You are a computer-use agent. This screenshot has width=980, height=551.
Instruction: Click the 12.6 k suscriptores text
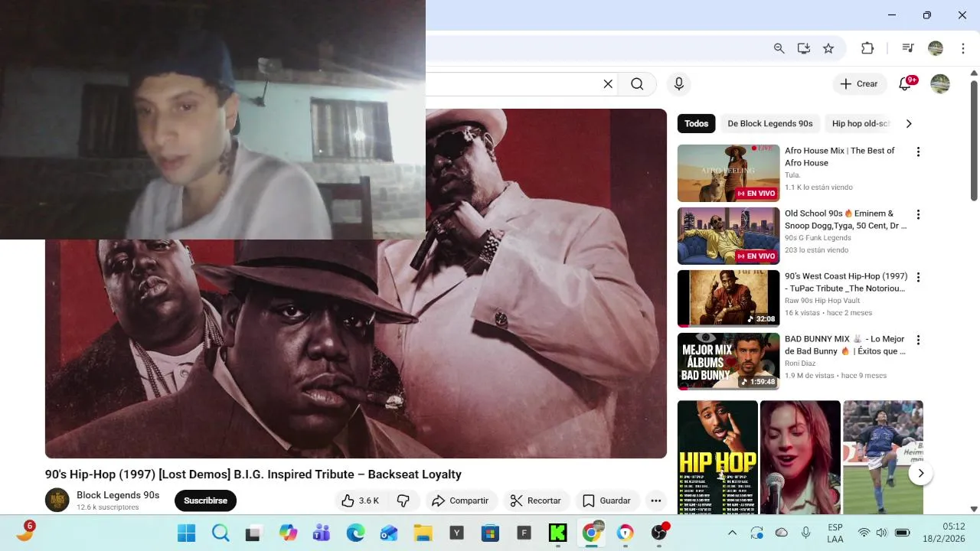click(107, 507)
